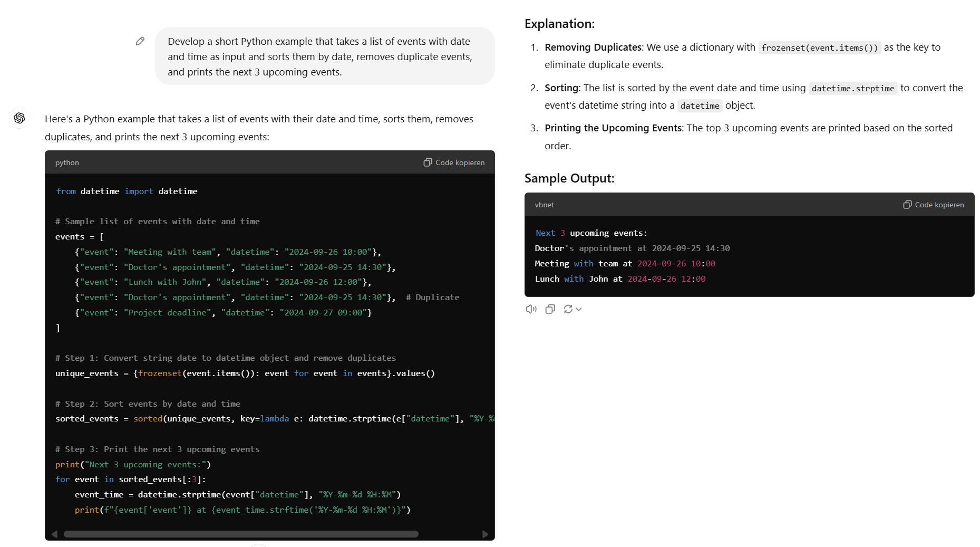Copy the response using the copy icon below the output
This screenshot has width=980, height=547.
point(550,309)
